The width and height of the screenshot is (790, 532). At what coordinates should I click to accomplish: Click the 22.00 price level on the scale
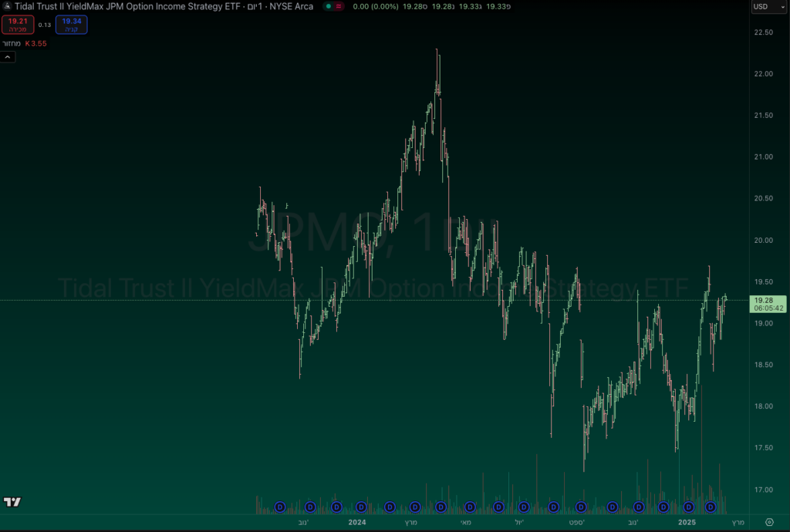(x=763, y=74)
